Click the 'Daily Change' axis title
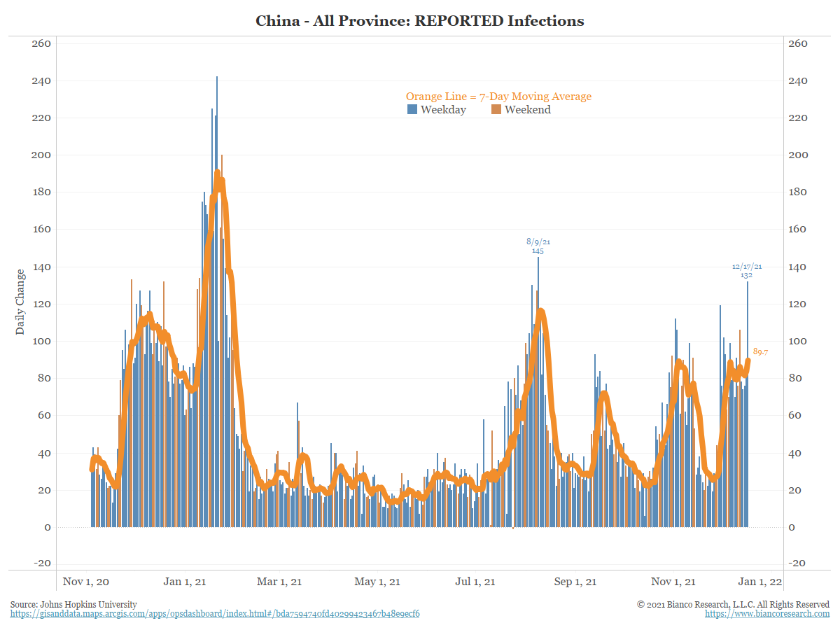 coord(20,302)
